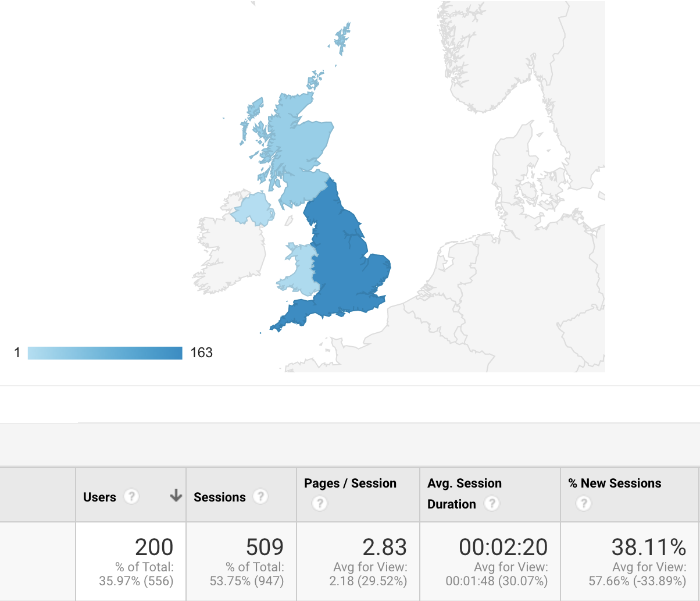Click Scotland on the map

pyautogui.click(x=297, y=145)
